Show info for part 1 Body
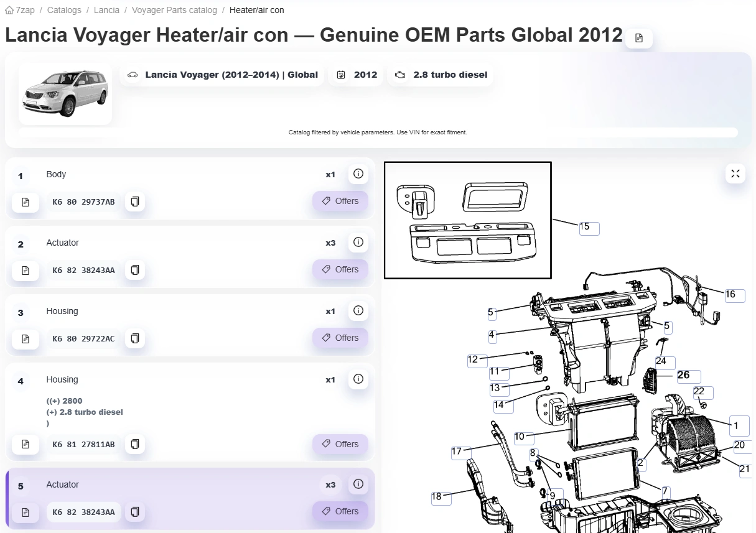This screenshot has height=533, width=756. tap(358, 174)
